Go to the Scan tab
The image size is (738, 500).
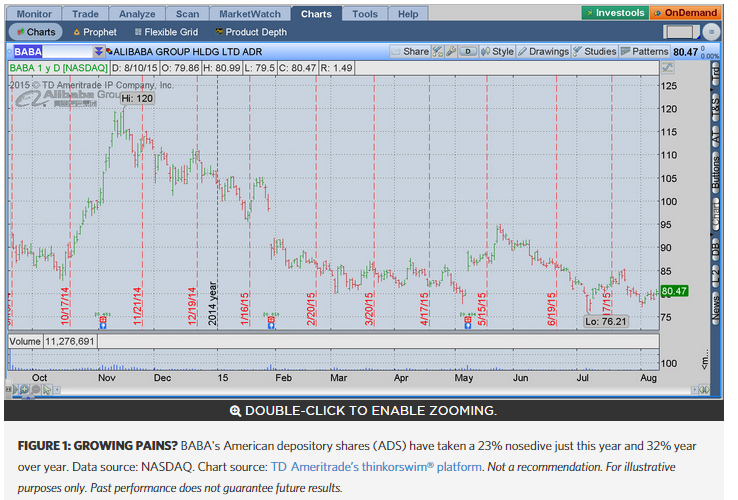tap(187, 14)
